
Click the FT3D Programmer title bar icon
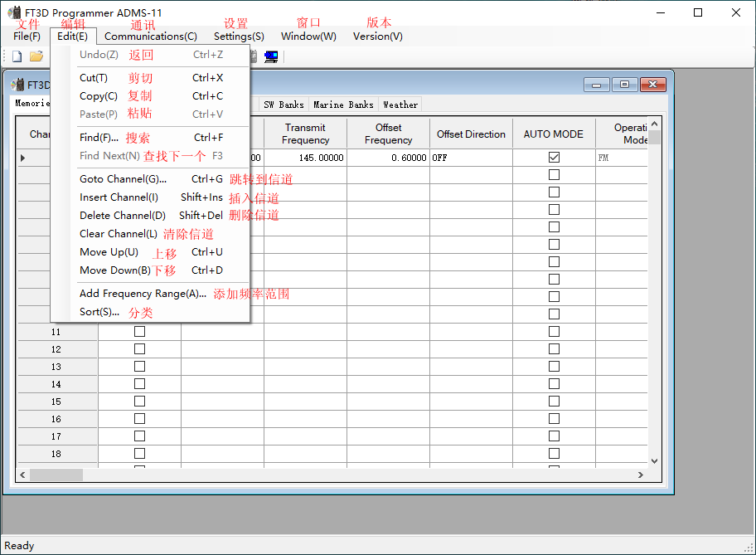click(15, 12)
